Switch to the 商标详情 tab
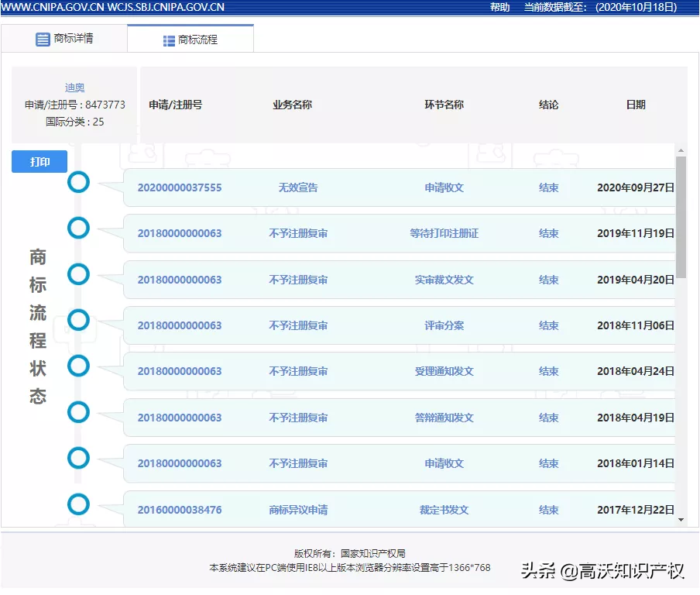The image size is (700, 595). 75,38
